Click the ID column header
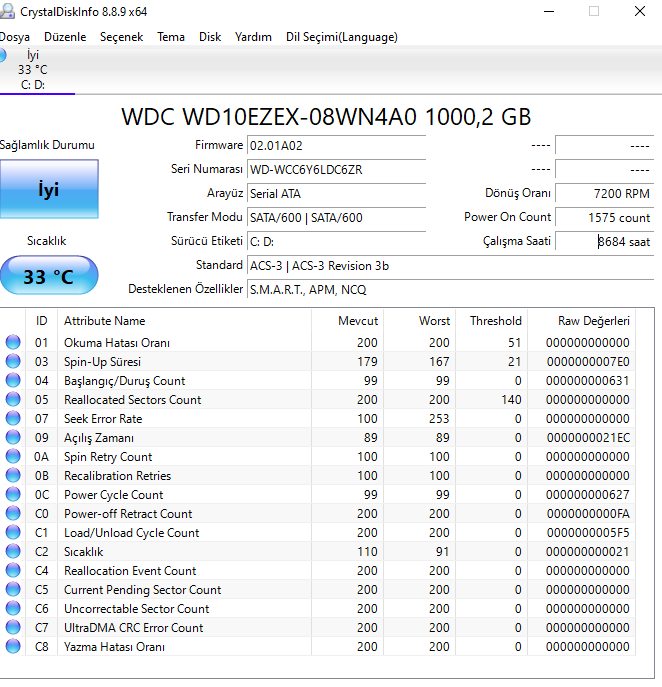 [42, 321]
